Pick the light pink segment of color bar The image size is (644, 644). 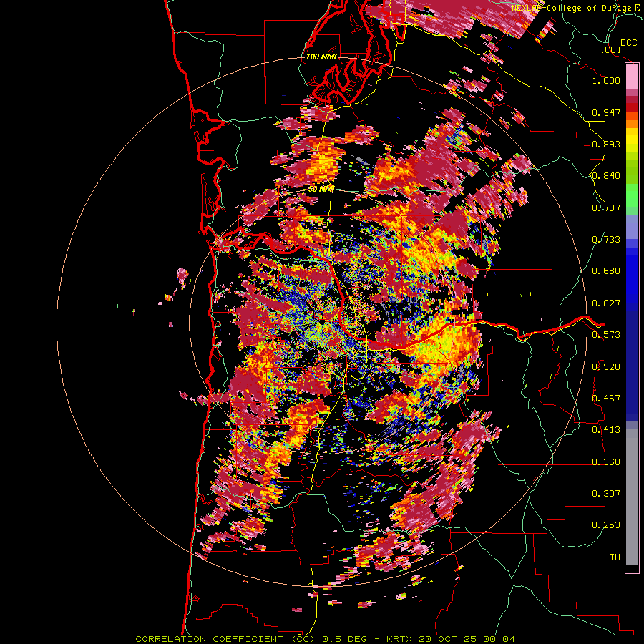coord(632,76)
